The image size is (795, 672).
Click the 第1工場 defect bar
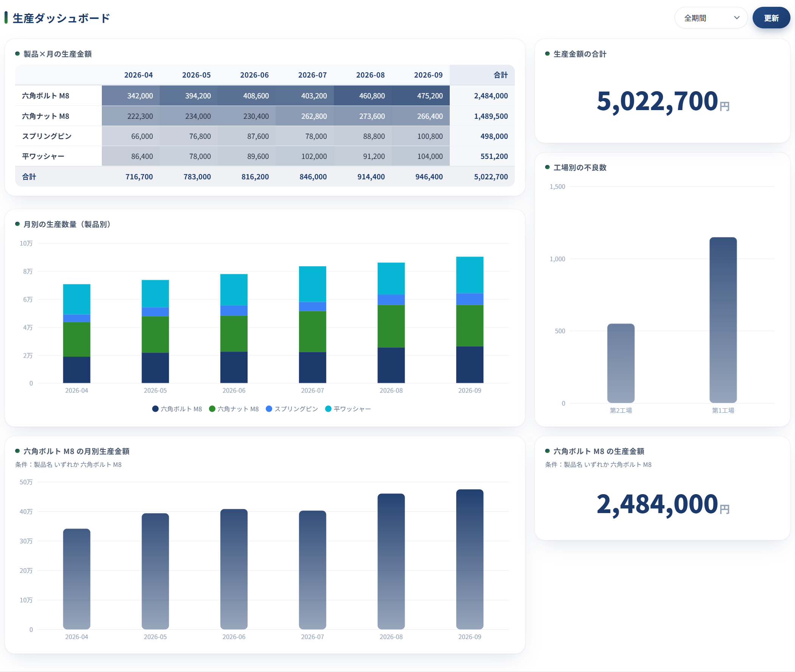tap(723, 320)
